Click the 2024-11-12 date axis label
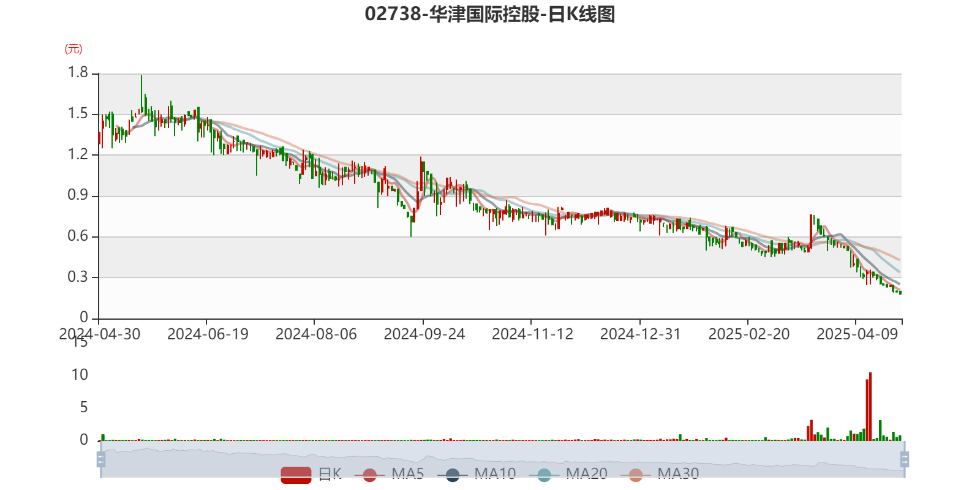 point(532,334)
